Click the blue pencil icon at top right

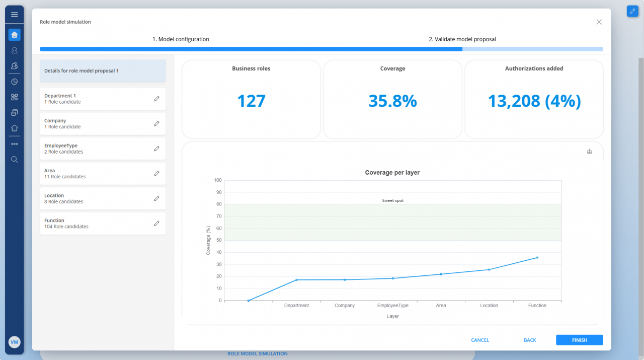click(632, 11)
